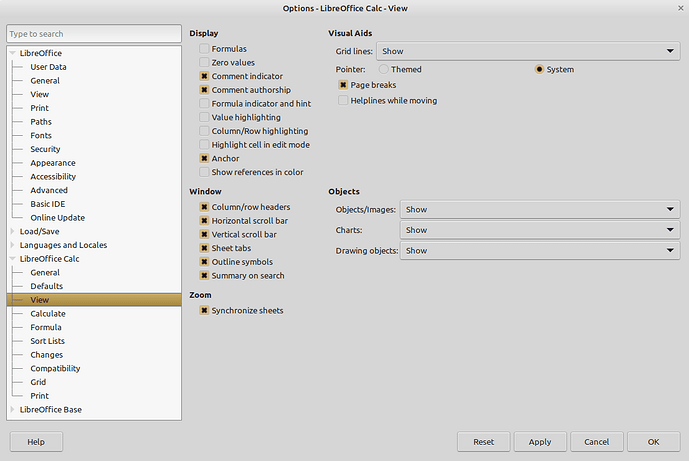Focus the Type to search field

[x=94, y=34]
